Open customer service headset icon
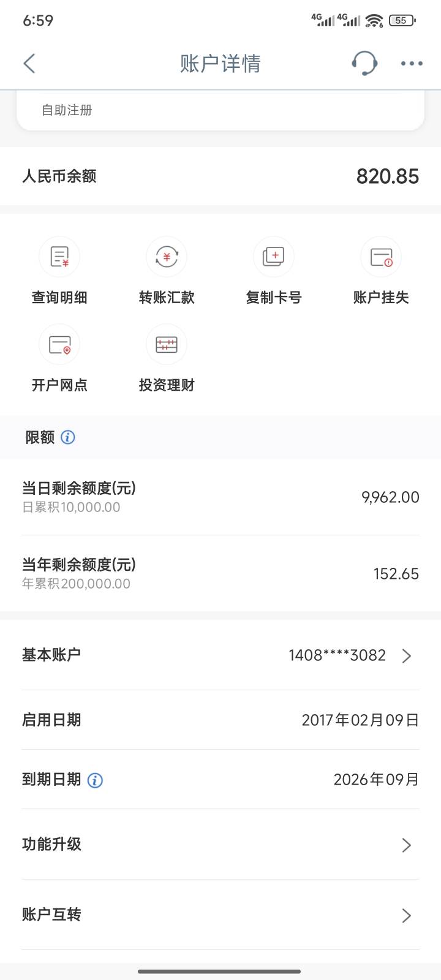The height and width of the screenshot is (980, 441). pyautogui.click(x=364, y=63)
